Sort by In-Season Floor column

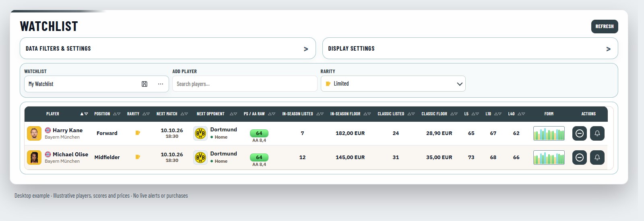click(367, 114)
